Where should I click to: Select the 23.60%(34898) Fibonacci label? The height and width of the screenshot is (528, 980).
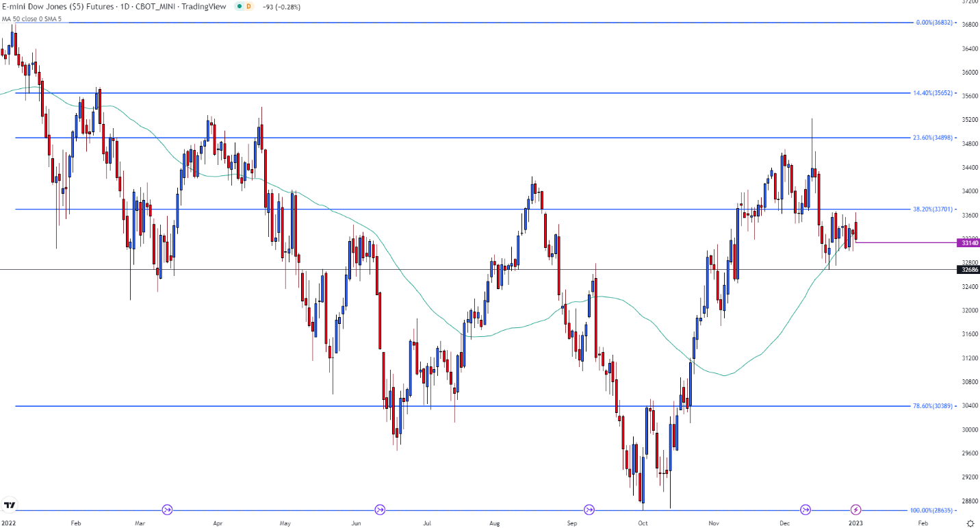tap(932, 138)
